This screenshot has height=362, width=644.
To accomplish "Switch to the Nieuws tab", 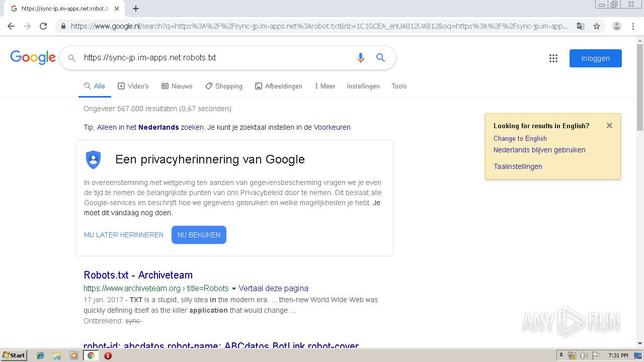I will 177,86.
